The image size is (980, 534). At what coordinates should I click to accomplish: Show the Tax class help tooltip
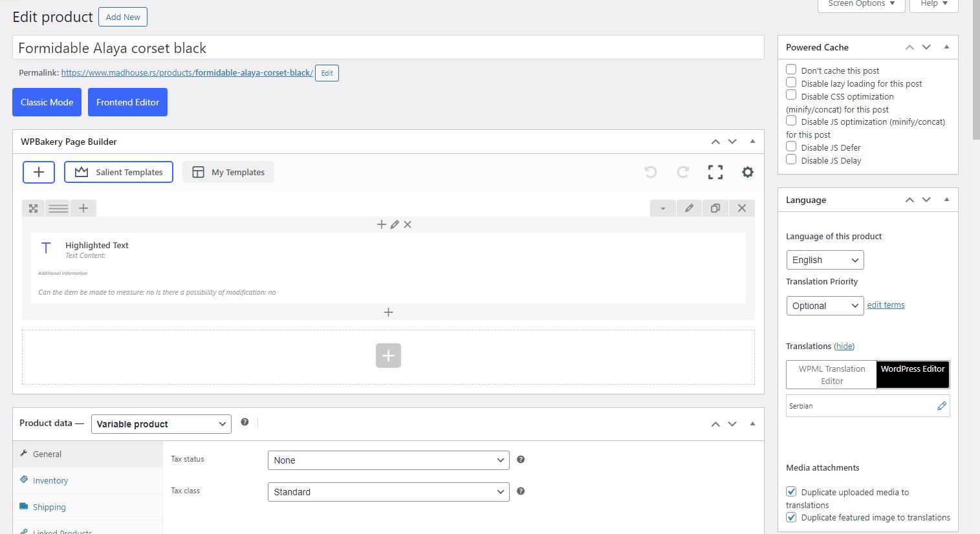coord(521,491)
